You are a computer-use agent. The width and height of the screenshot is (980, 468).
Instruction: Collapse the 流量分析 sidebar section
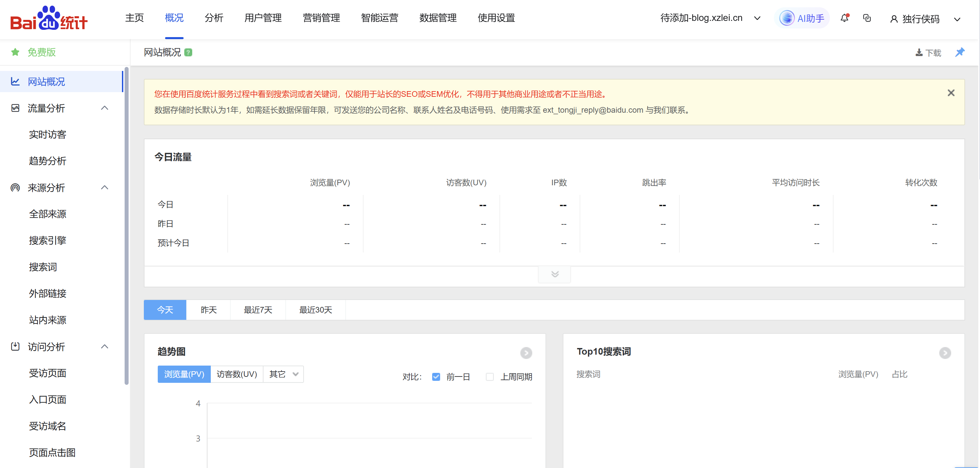click(105, 108)
